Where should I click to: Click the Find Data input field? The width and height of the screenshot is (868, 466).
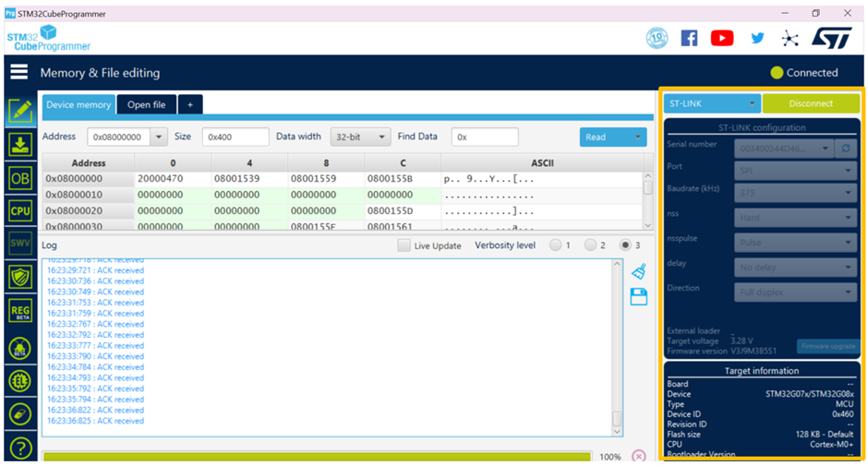tap(485, 137)
